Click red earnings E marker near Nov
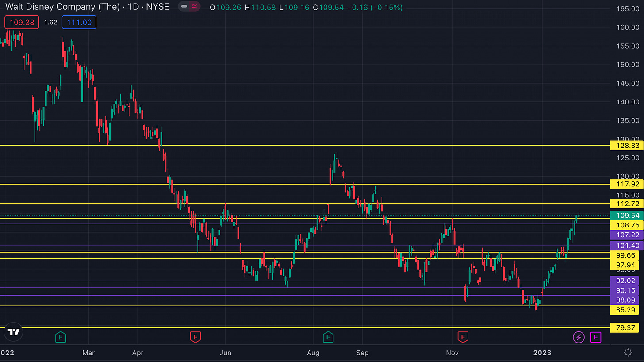Screen dimensions: 644x362 coord(463,338)
